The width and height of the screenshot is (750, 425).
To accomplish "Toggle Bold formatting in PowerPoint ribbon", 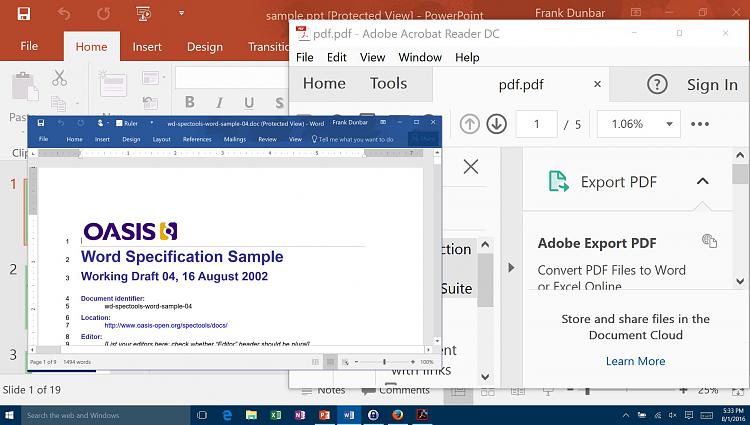I will [190, 102].
